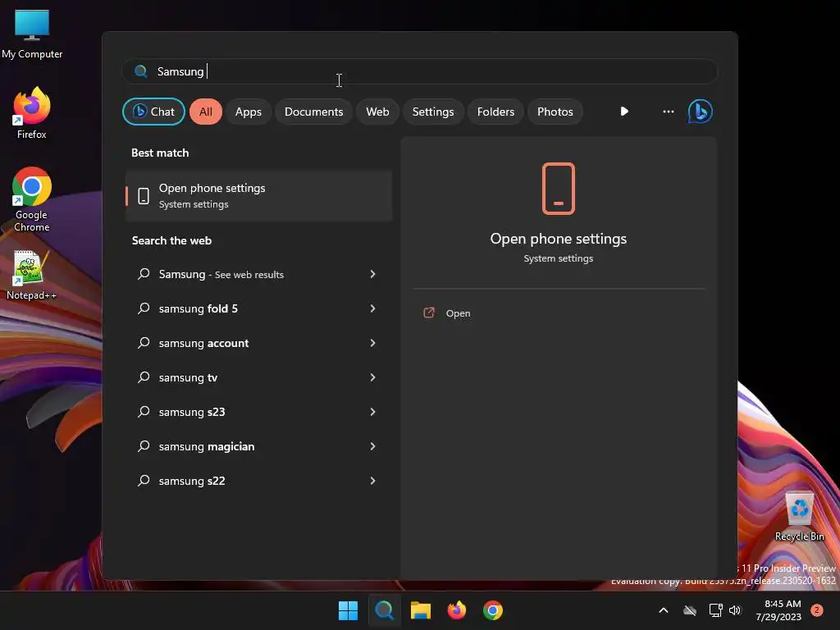Click the search icon next to 'samsung fold 5'
Viewport: 840px width, 630px height.
point(144,308)
